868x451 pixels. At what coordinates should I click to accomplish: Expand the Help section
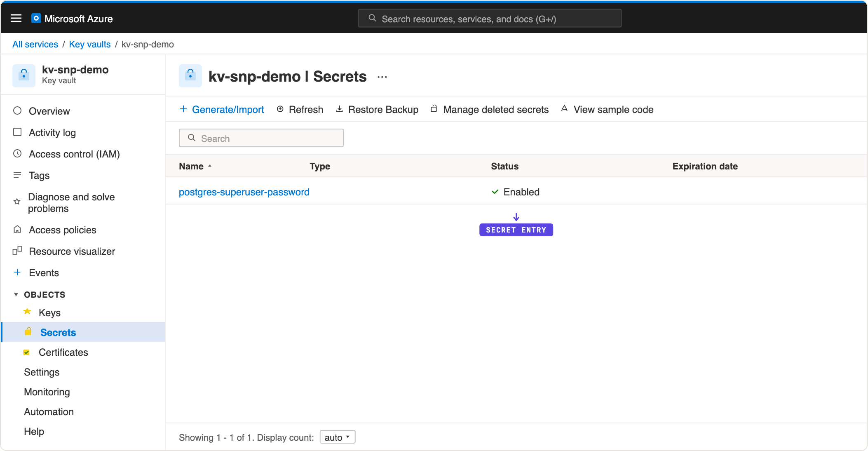click(x=34, y=431)
